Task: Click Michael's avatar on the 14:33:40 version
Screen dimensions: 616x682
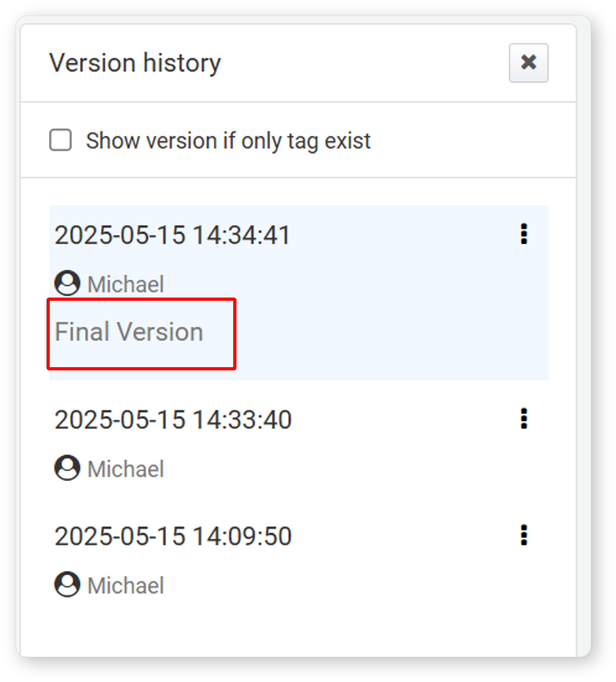Action: [67, 468]
